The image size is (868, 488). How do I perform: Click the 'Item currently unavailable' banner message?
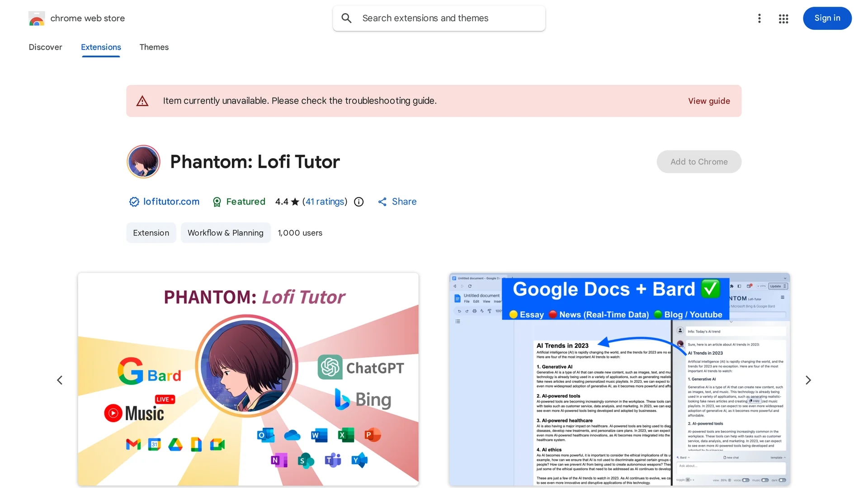point(300,101)
